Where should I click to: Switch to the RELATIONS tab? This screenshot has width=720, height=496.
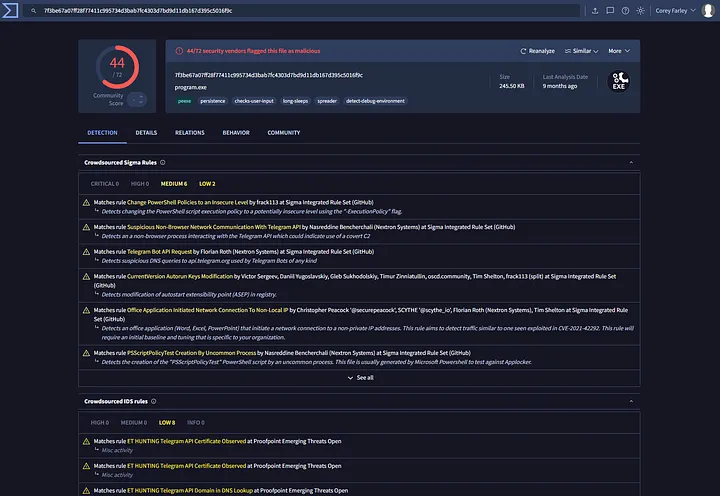(x=190, y=133)
